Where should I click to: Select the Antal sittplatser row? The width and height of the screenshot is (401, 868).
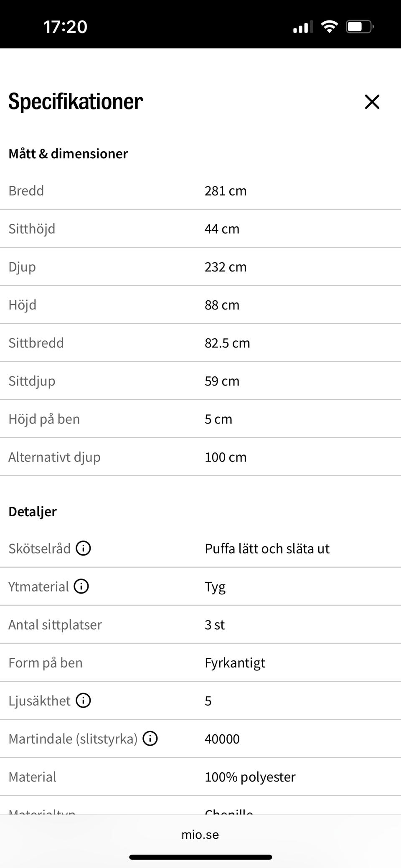(x=200, y=624)
